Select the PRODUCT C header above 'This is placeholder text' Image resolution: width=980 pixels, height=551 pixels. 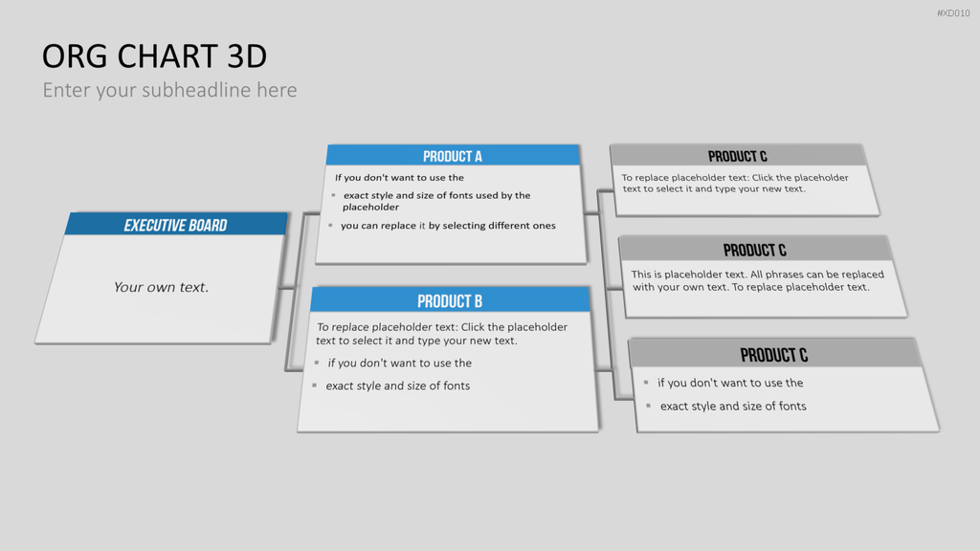click(754, 250)
